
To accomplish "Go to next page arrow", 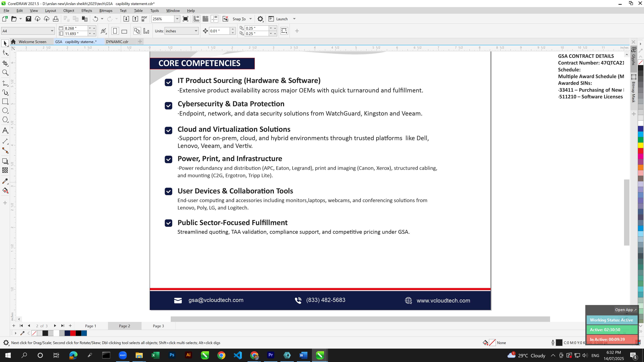I will coord(55,326).
